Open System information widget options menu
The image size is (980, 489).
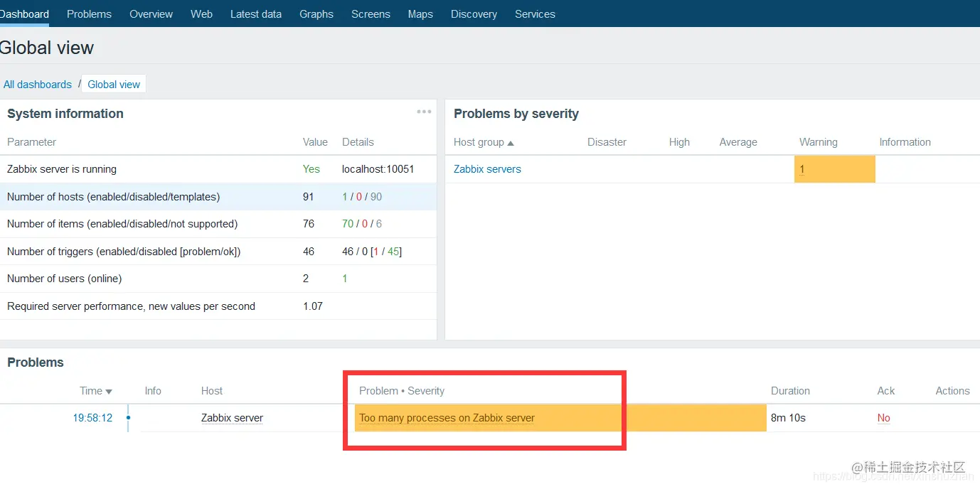pos(424,112)
